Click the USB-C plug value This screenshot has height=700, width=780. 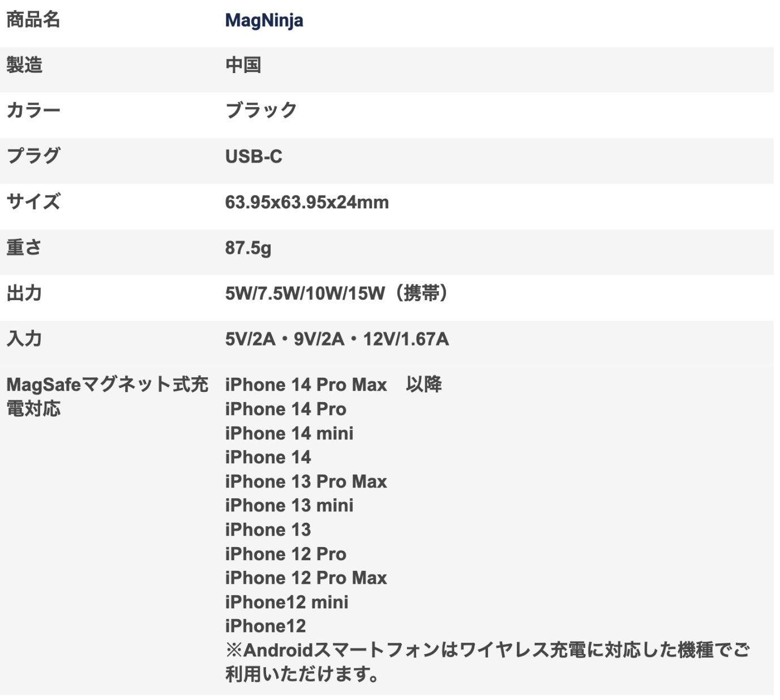click(254, 156)
